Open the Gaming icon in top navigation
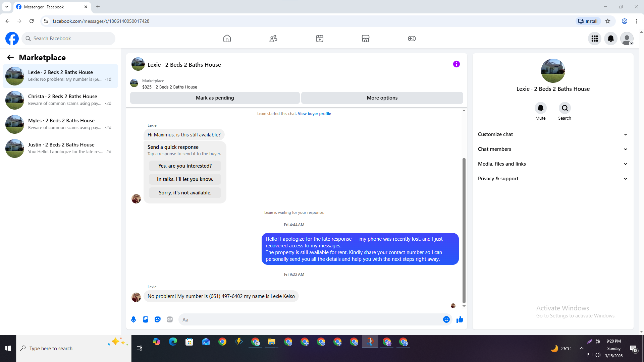Screen dimensions: 644x362 coord(412,39)
